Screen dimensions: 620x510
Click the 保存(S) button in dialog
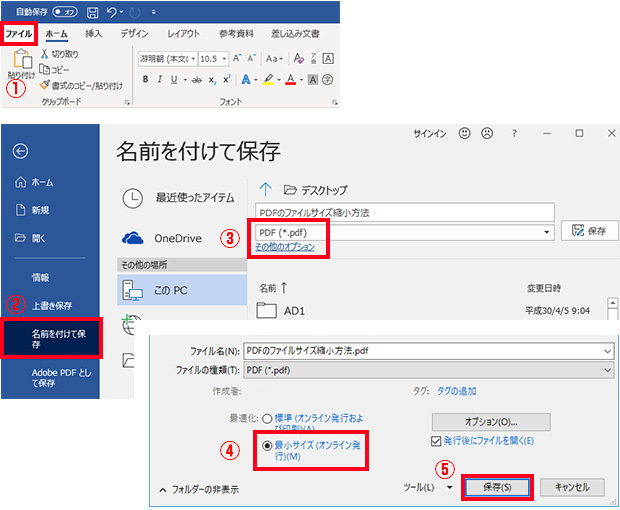point(497,487)
